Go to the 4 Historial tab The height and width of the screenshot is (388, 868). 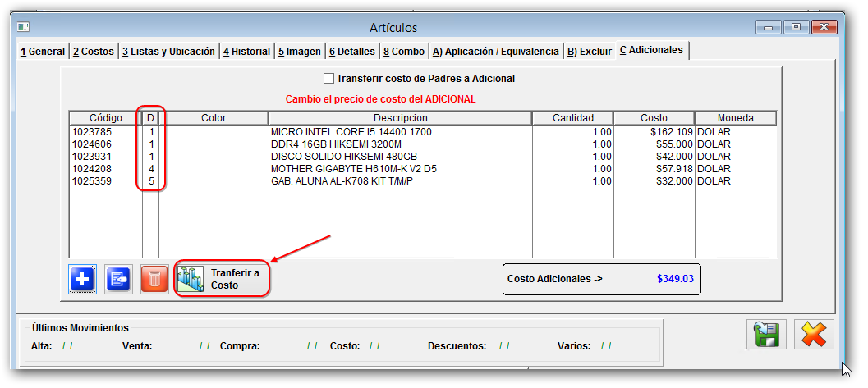click(x=247, y=52)
